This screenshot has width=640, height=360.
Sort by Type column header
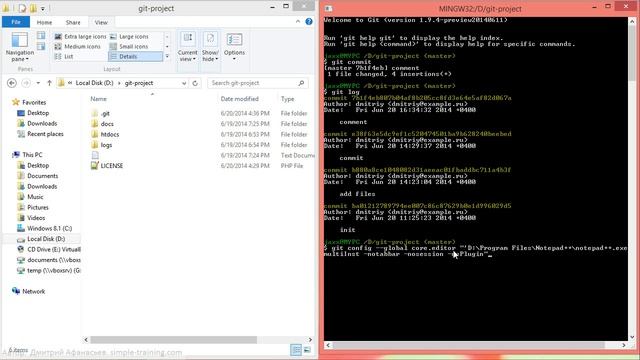coord(287,99)
